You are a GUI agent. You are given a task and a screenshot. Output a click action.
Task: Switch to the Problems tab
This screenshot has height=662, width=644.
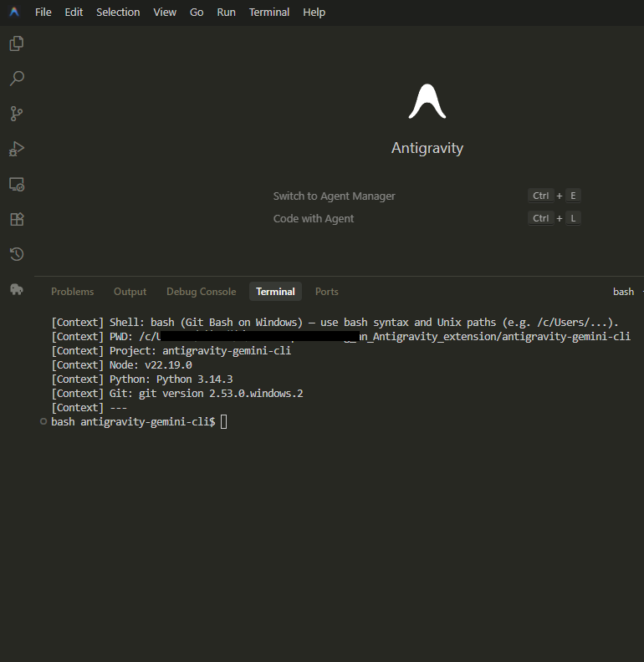72,292
